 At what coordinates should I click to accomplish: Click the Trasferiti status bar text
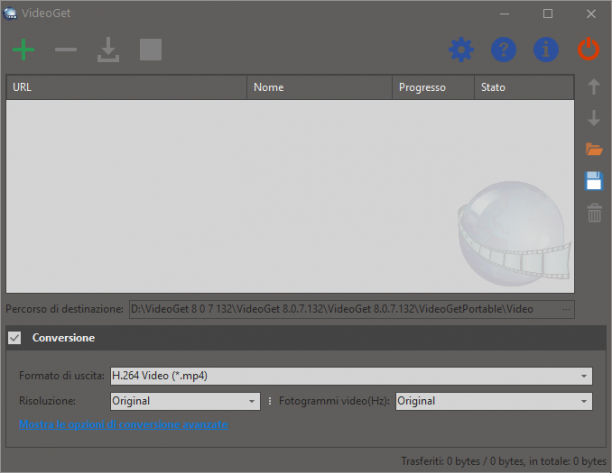click(x=503, y=461)
